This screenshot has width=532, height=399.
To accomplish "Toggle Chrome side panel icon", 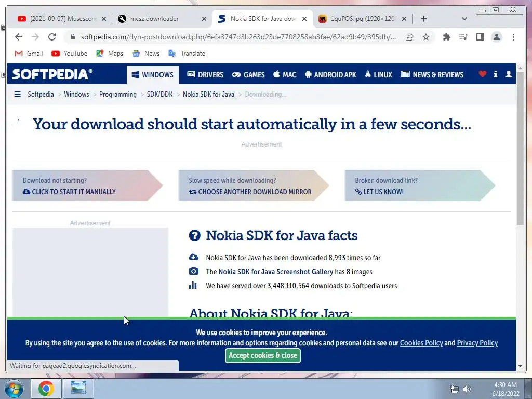I will tap(480, 37).
